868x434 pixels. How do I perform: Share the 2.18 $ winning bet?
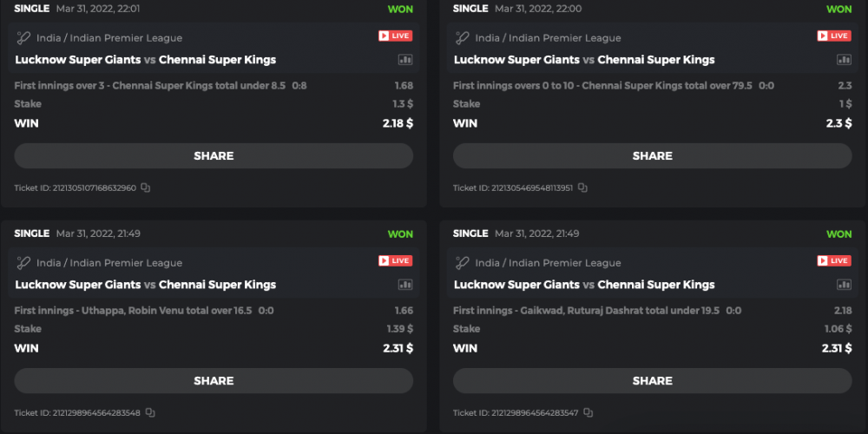click(214, 156)
